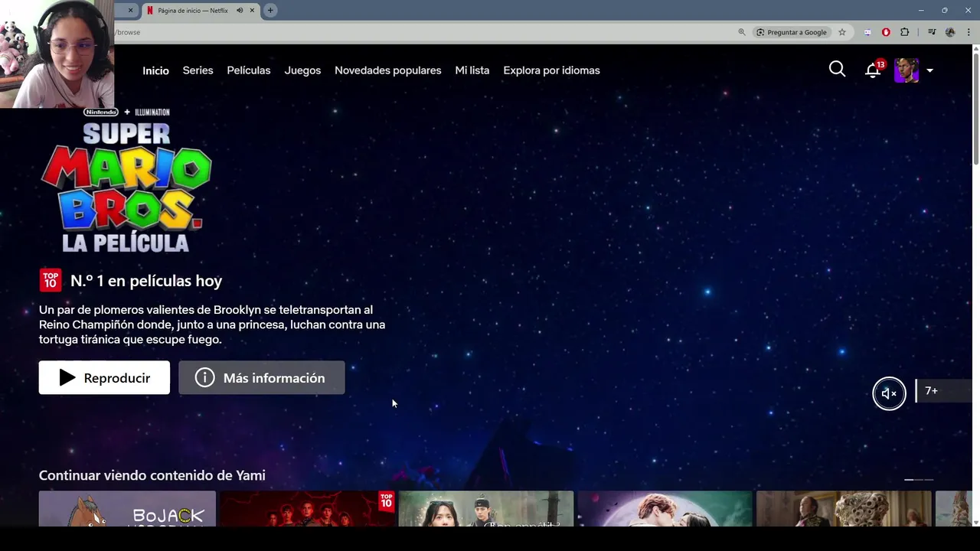Open the Chrome profile avatar
The image size is (980, 551).
point(950,32)
